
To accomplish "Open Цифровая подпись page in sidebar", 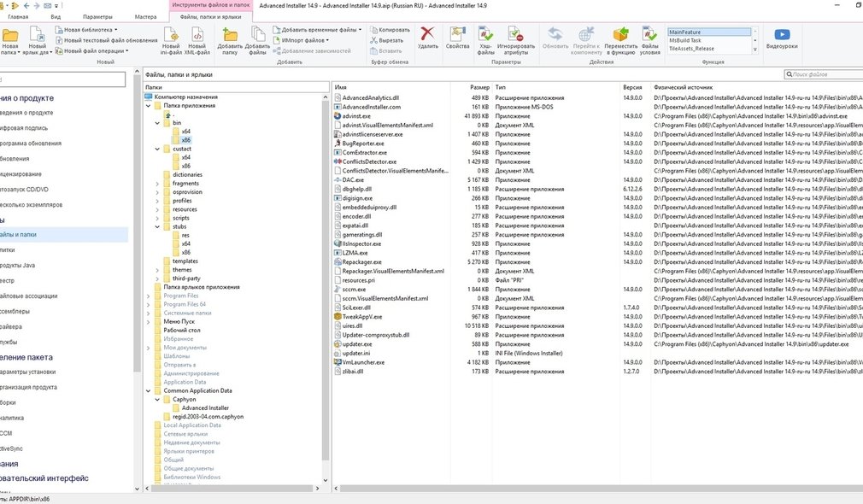I will click(x=24, y=128).
